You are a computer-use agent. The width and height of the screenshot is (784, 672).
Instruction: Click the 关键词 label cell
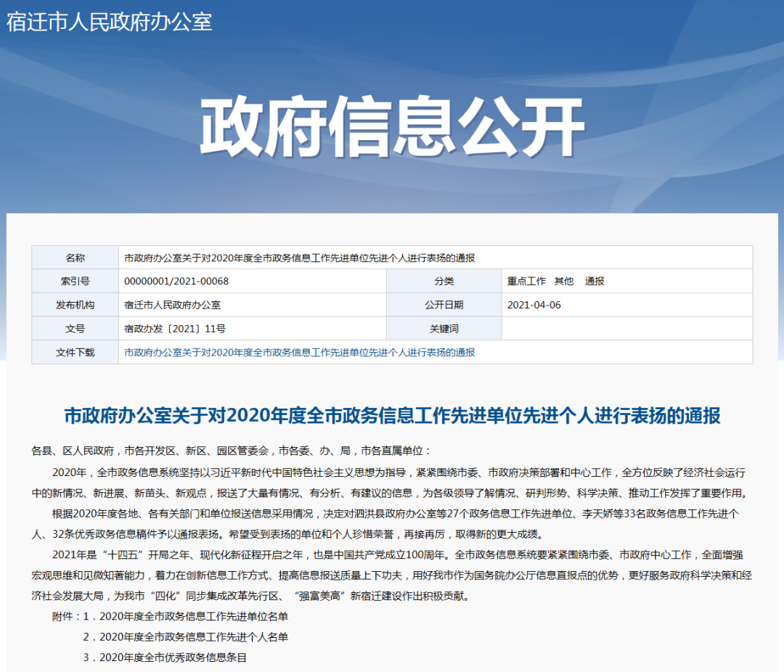point(444,329)
